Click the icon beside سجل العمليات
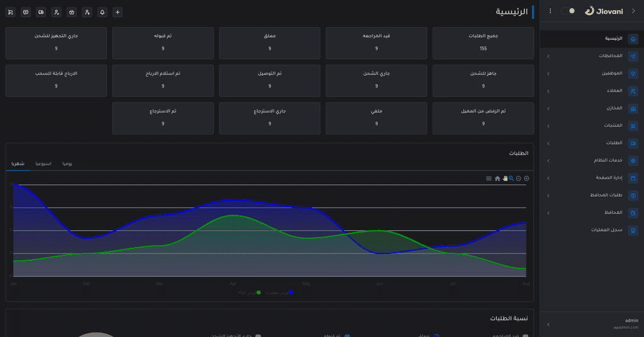The width and height of the screenshot is (644, 337). coord(633,230)
